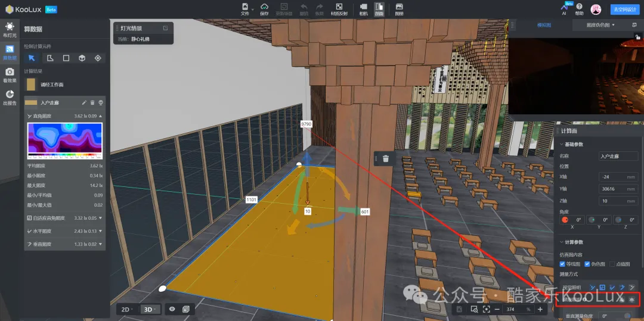The width and height of the screenshot is (644, 321).
Task: Click the X轴 position input field
Action: (618, 177)
